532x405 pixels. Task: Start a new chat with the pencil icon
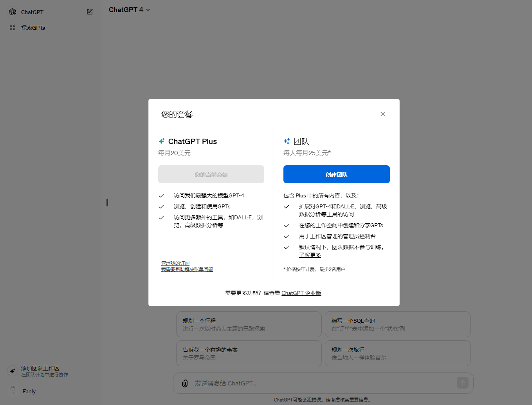pyautogui.click(x=90, y=12)
